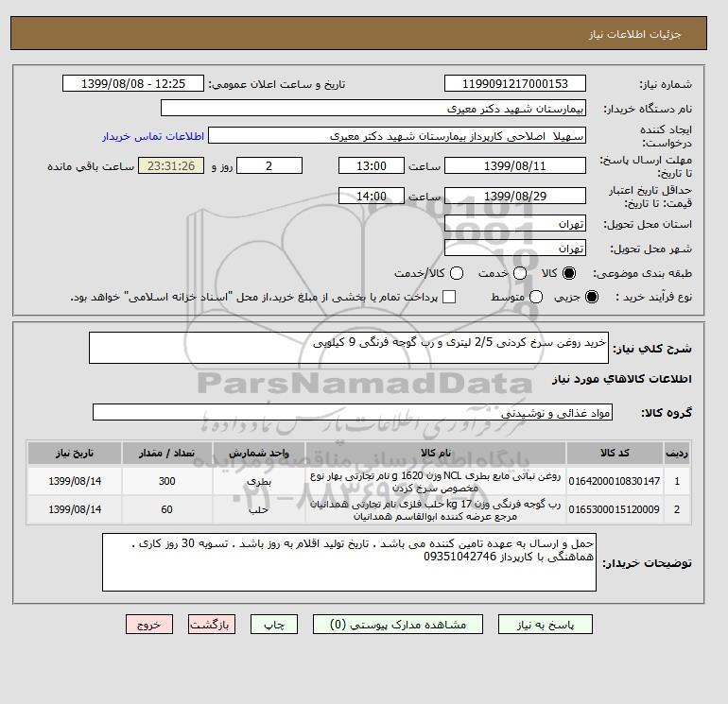
Task: Click the buyer name field بیمارستان شهید دکتر معیری
Action: coord(373,108)
